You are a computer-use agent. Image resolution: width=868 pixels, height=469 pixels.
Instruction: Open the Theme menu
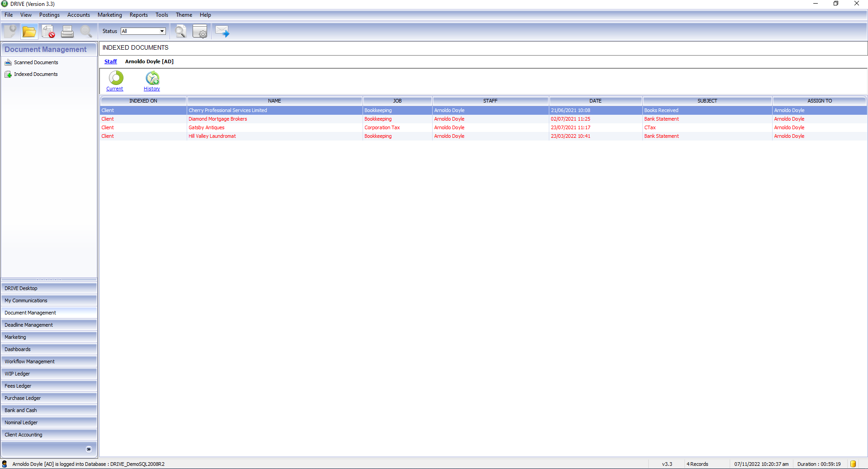184,15
